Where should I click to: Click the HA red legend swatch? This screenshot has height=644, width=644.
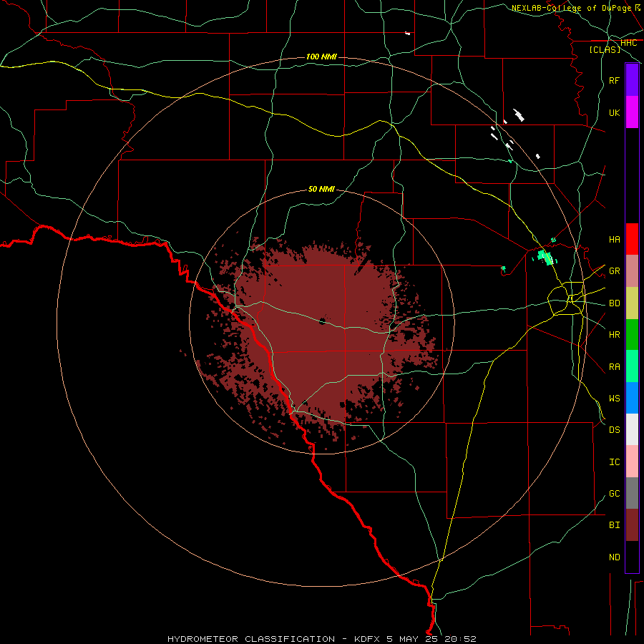point(632,239)
